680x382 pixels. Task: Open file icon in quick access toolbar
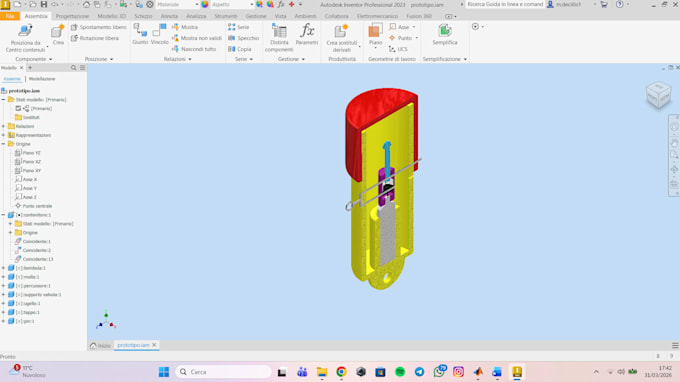click(33, 4)
